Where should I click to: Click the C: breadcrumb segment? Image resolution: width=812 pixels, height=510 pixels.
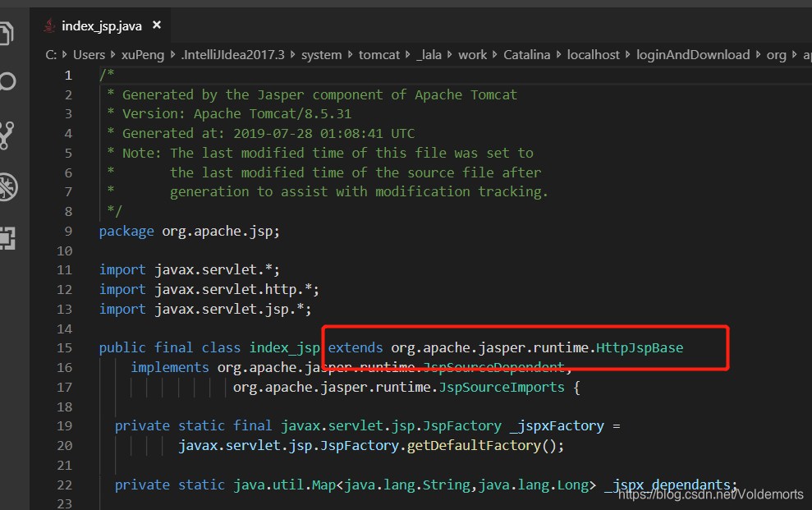[51, 55]
